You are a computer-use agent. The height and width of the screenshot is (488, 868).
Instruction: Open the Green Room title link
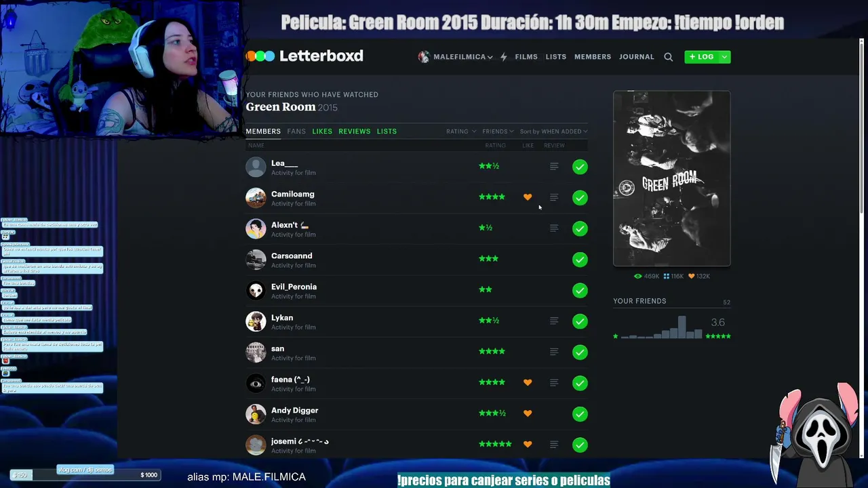point(281,107)
